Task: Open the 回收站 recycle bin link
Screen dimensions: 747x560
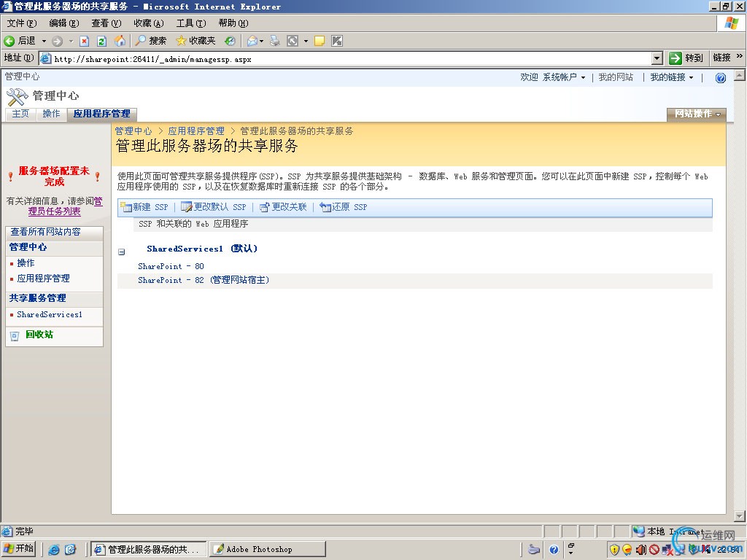Action: [x=39, y=334]
